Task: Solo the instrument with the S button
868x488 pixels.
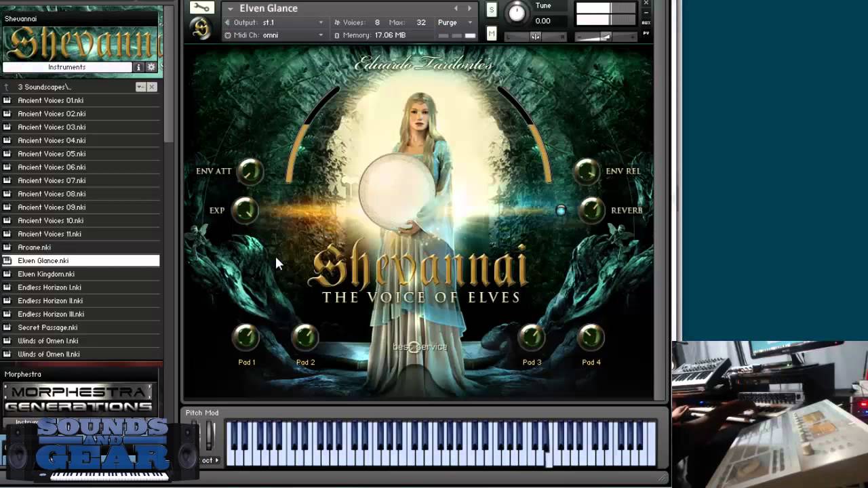Action: click(492, 9)
